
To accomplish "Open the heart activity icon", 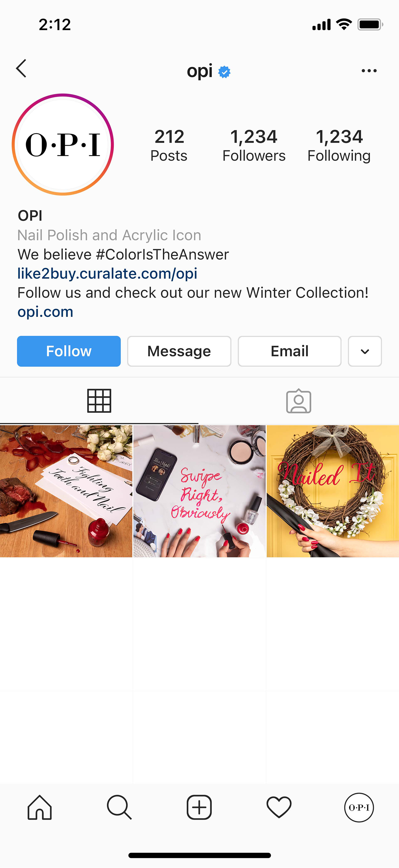I will (279, 807).
